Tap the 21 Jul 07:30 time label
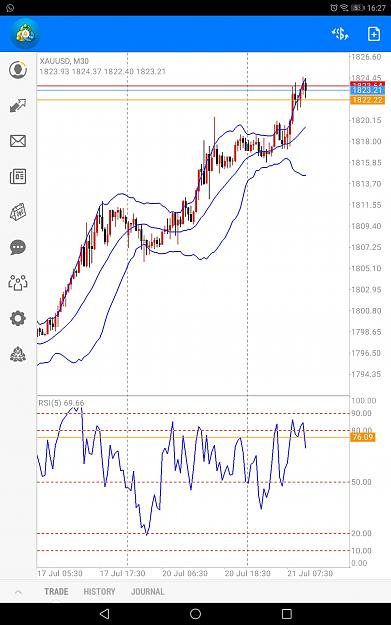 pos(310,573)
